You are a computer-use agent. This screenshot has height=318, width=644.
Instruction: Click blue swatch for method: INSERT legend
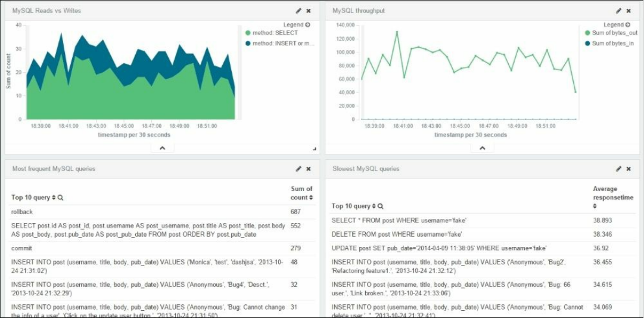pyautogui.click(x=248, y=43)
